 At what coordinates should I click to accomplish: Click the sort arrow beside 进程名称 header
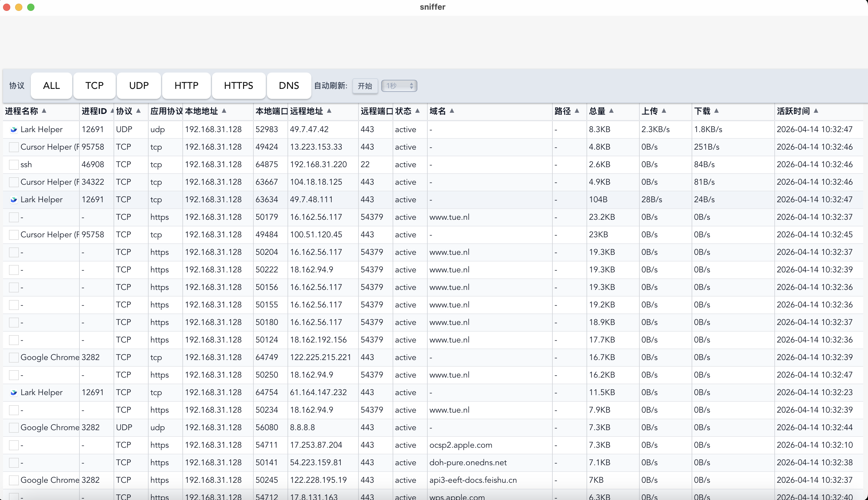click(x=44, y=111)
